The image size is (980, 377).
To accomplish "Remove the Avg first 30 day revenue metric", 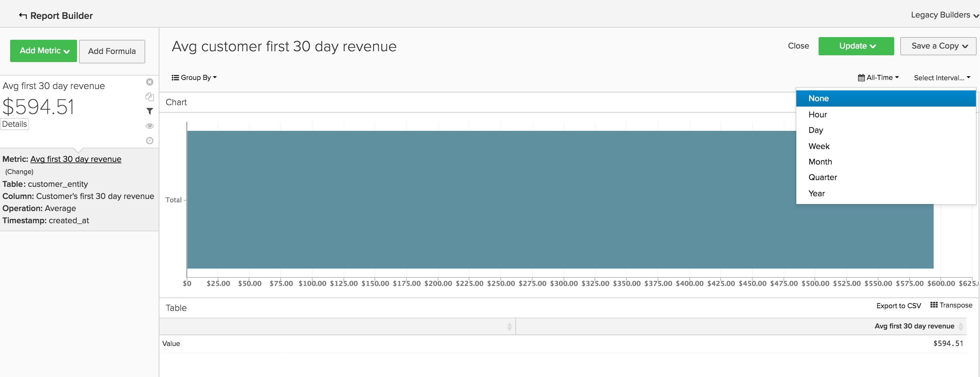I will (x=150, y=82).
